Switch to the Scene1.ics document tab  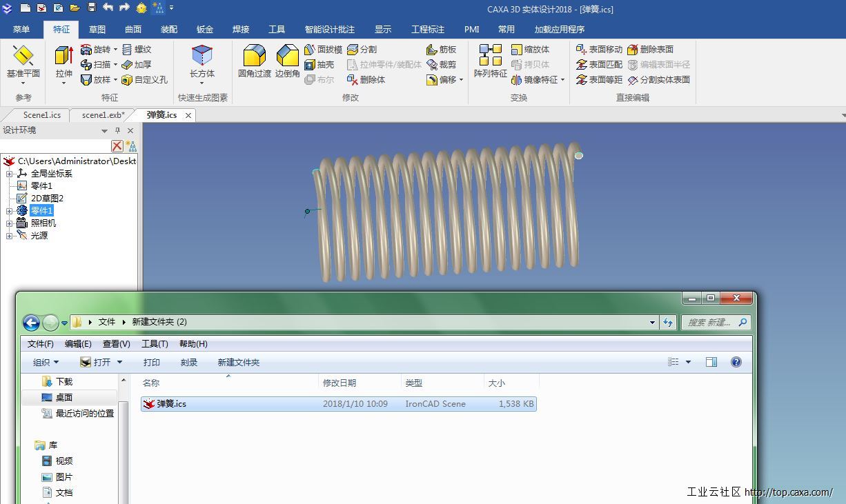click(41, 115)
